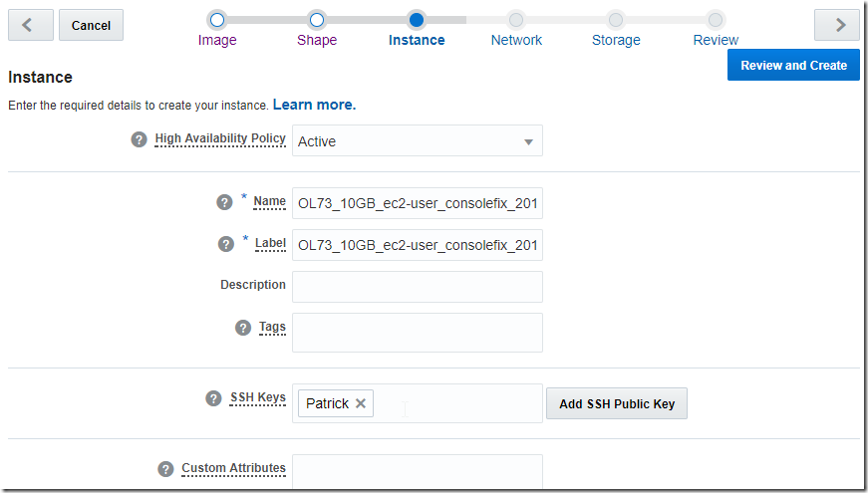Viewport: 868px width, 493px height.
Task: Show help icon for SSH Keys
Action: pos(213,398)
